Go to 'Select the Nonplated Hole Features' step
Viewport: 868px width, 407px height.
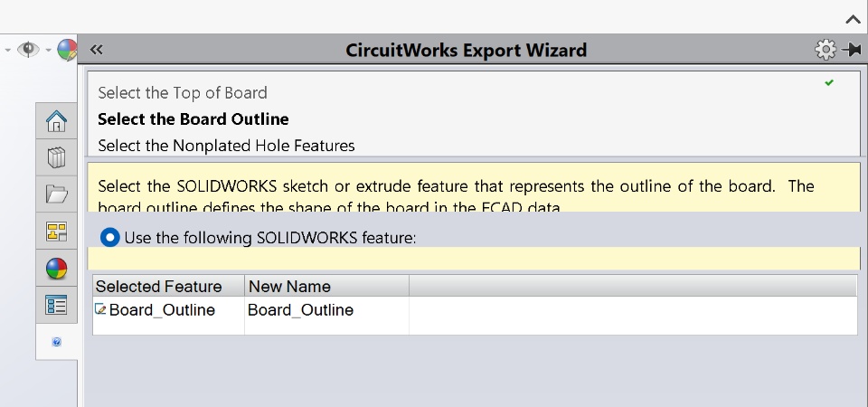click(x=226, y=145)
